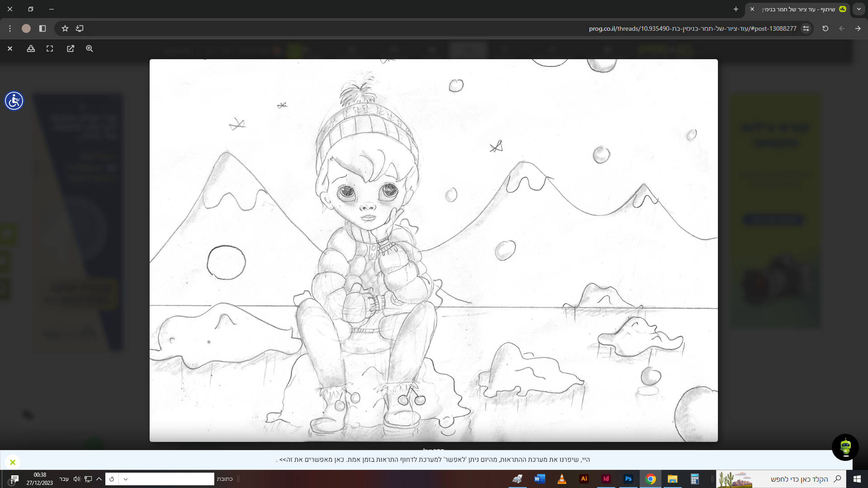
Task: Click the green chatbot robot icon
Action: pos(845,447)
